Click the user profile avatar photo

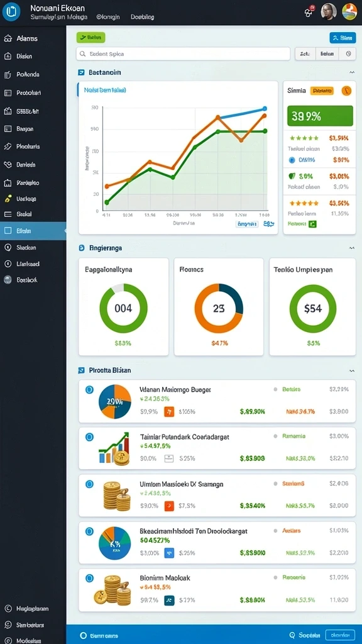coord(329,11)
